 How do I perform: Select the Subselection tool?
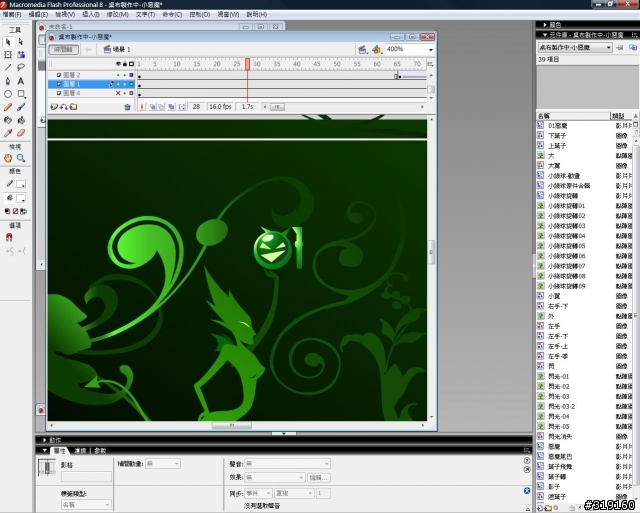(21, 42)
